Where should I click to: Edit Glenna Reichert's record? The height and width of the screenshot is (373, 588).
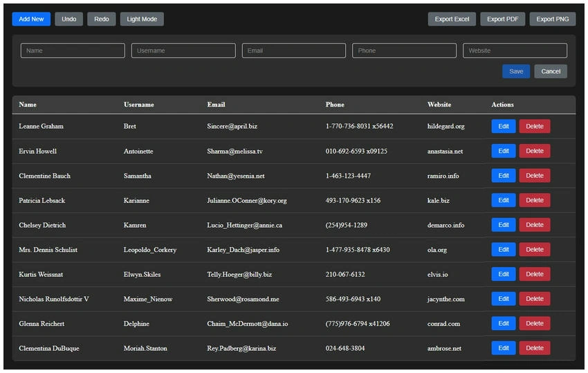click(503, 323)
